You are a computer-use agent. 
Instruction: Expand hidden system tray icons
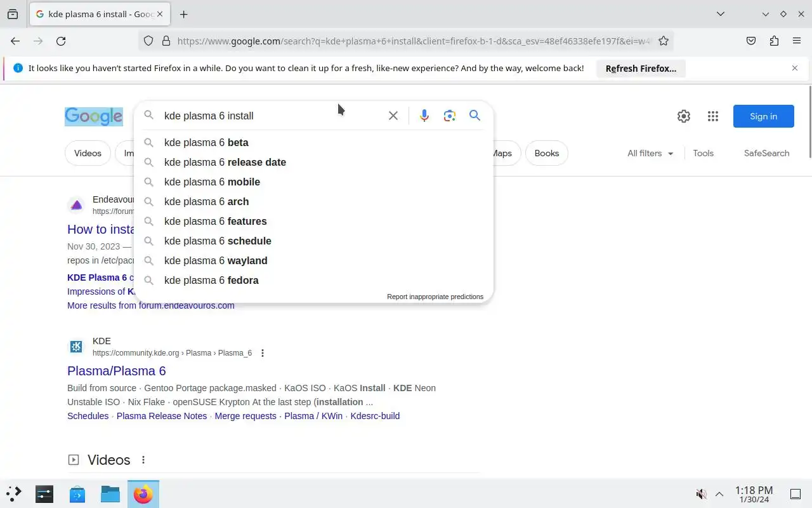pyautogui.click(x=719, y=494)
